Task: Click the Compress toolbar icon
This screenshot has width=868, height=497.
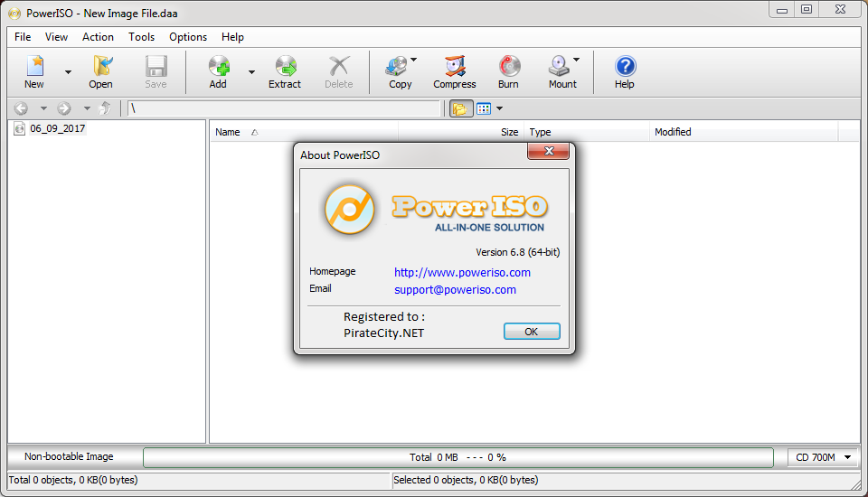Action: coord(455,66)
